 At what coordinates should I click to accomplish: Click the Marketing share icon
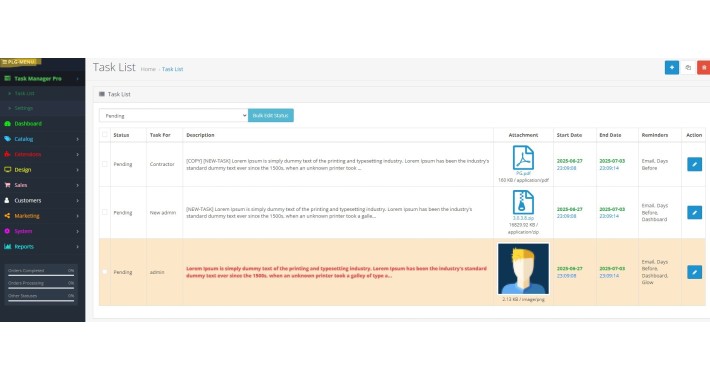click(7, 216)
